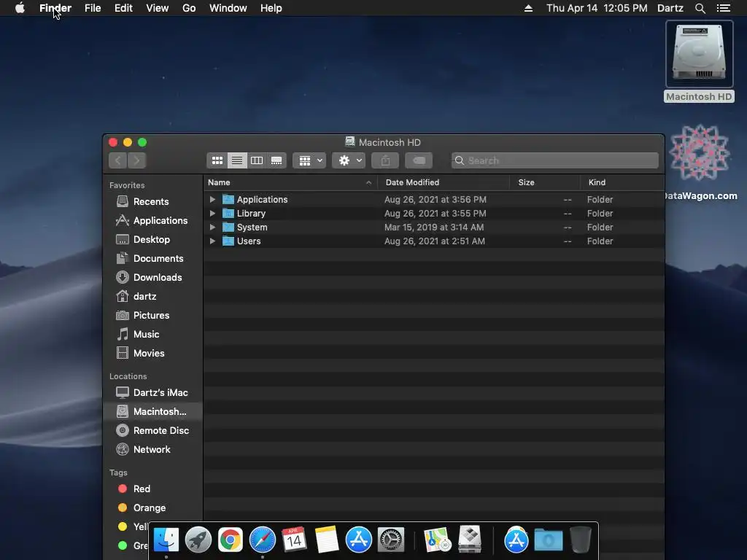Open Recents in the sidebar

pos(153,201)
